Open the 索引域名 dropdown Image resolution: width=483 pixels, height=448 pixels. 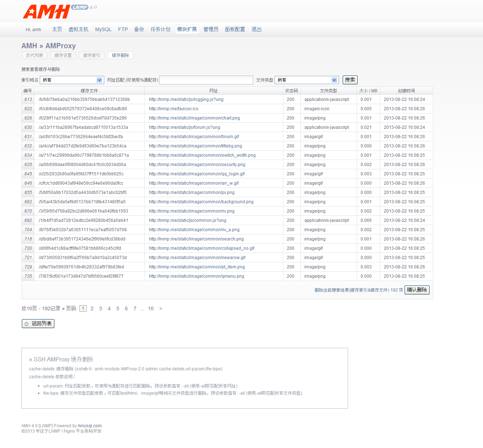coord(72,80)
